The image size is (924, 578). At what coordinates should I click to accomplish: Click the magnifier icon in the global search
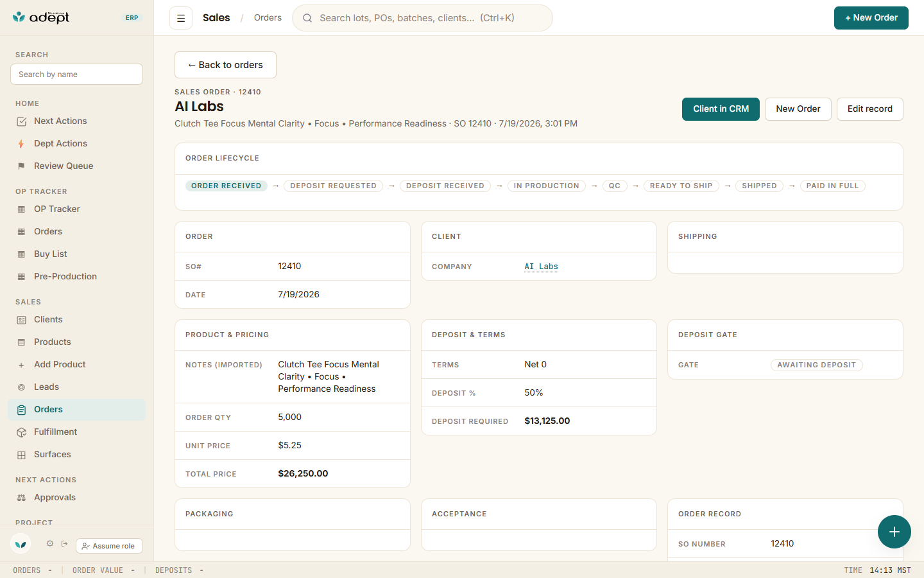pyautogui.click(x=307, y=18)
